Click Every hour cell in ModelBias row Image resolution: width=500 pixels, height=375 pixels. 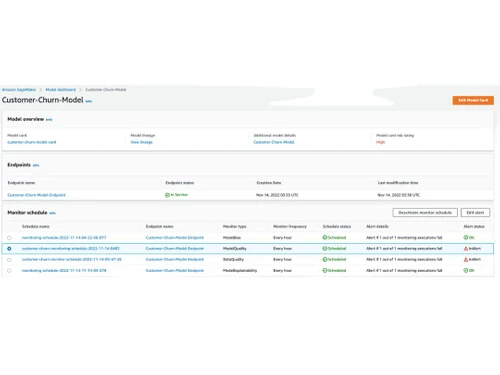click(x=282, y=238)
